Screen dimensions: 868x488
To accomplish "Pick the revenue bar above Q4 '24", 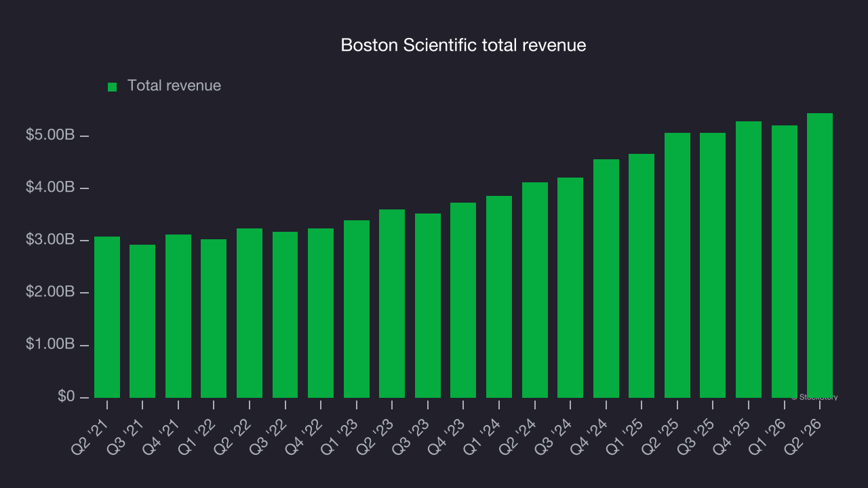I will (606, 279).
